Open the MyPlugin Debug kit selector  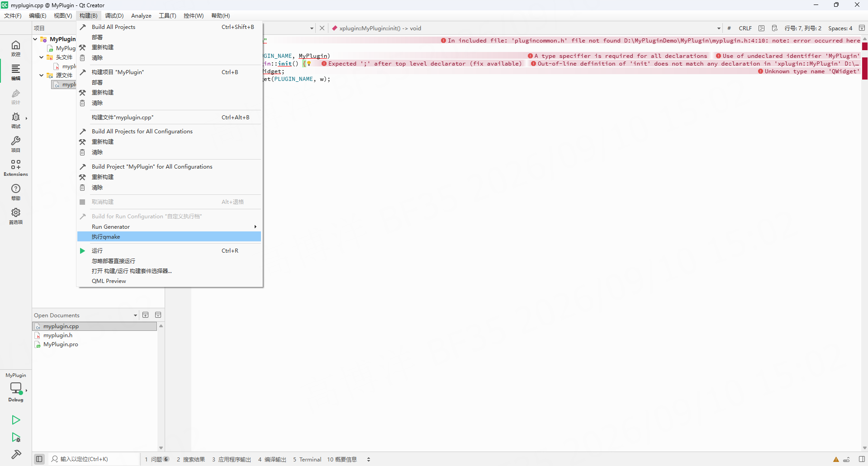click(16, 388)
